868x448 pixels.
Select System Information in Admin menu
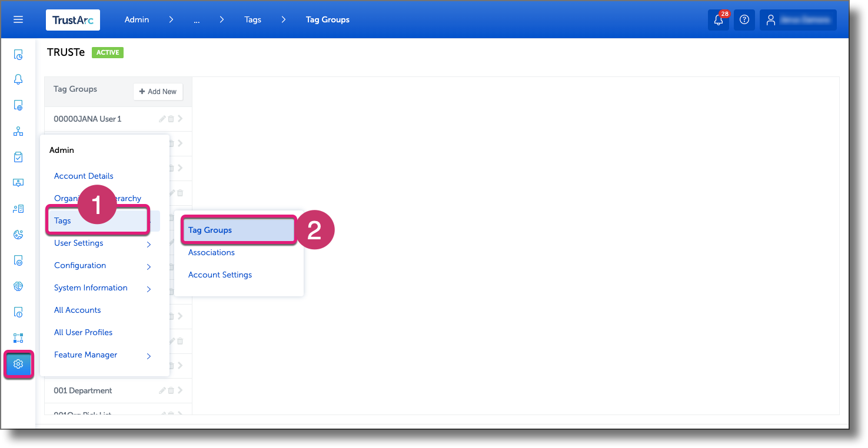(x=91, y=287)
